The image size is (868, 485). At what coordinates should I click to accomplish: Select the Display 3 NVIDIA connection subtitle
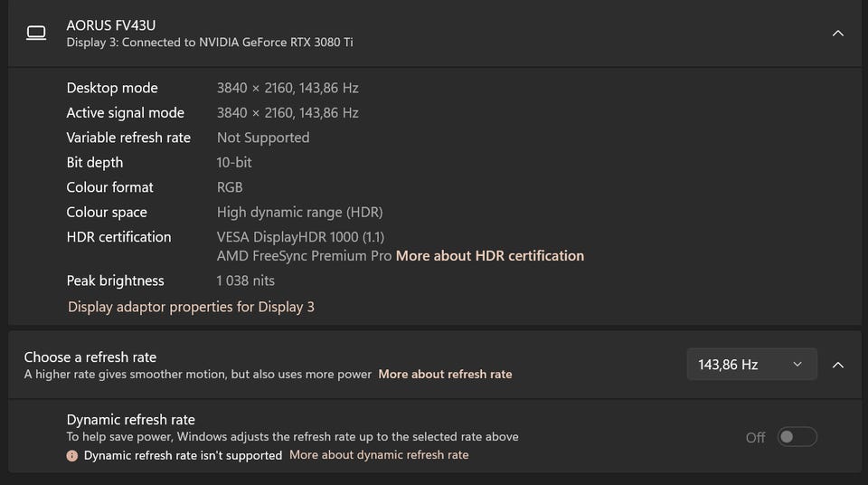(210, 43)
